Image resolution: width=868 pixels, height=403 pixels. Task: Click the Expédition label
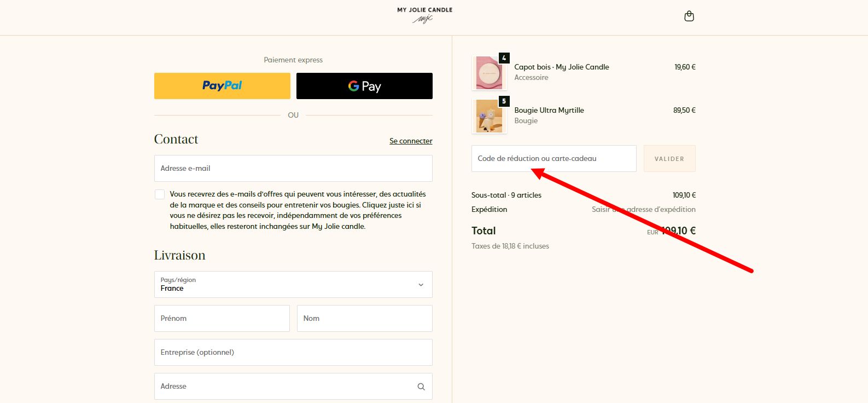[490, 209]
